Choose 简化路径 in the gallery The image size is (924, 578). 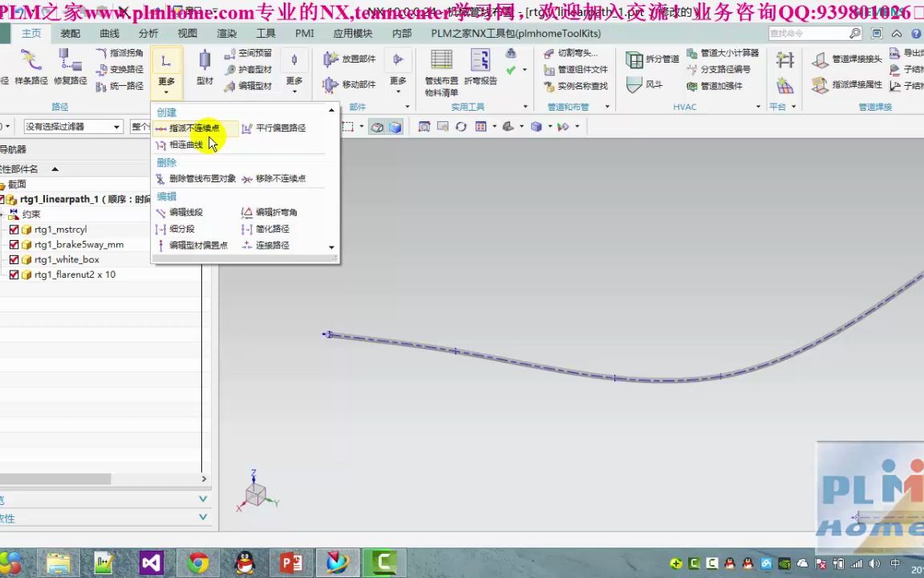[265, 229]
